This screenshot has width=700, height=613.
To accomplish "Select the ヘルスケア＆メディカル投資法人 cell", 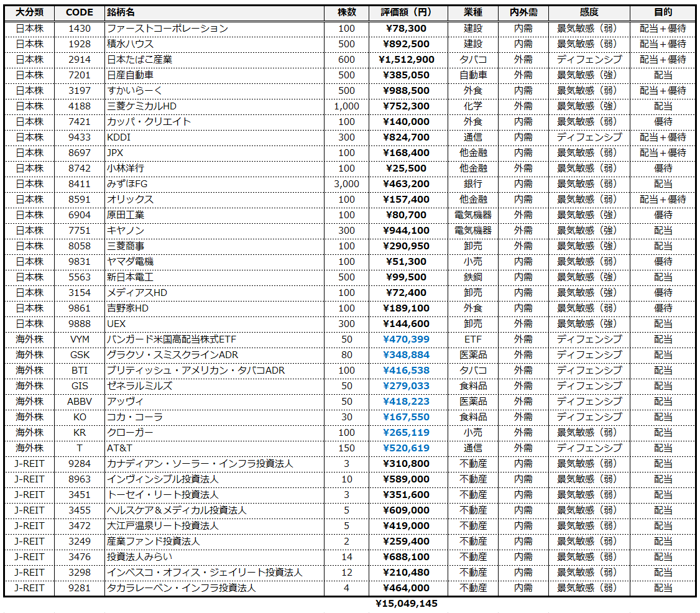I will pos(214,510).
